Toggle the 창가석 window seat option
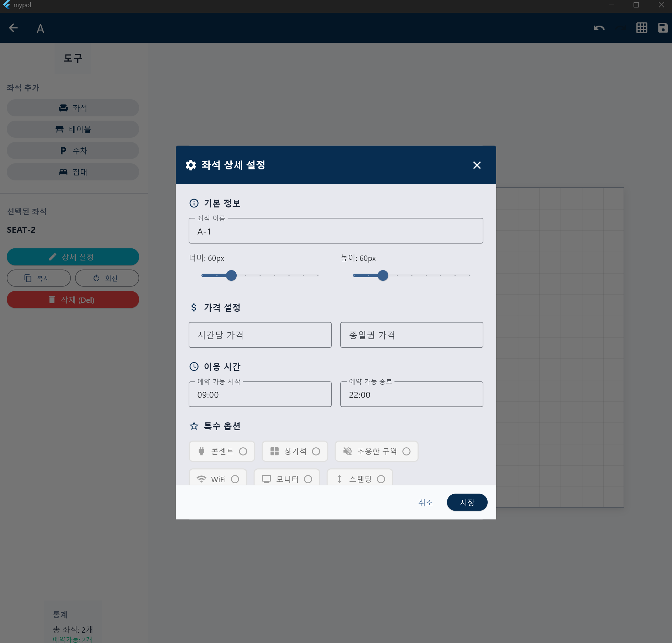 295,451
